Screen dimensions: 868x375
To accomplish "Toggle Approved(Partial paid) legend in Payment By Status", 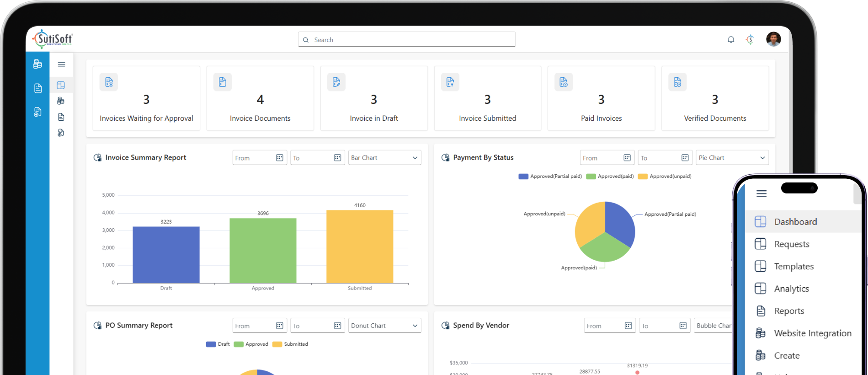I will 550,177.
